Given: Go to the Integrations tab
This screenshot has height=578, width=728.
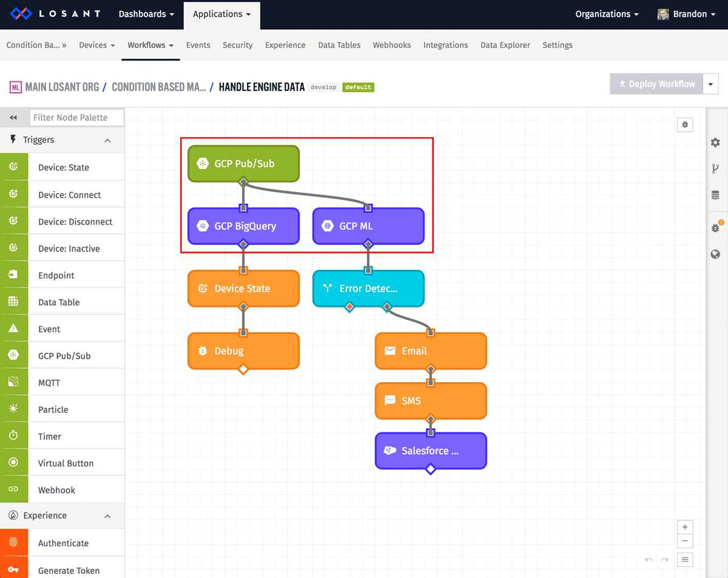Looking at the screenshot, I should click(x=446, y=45).
